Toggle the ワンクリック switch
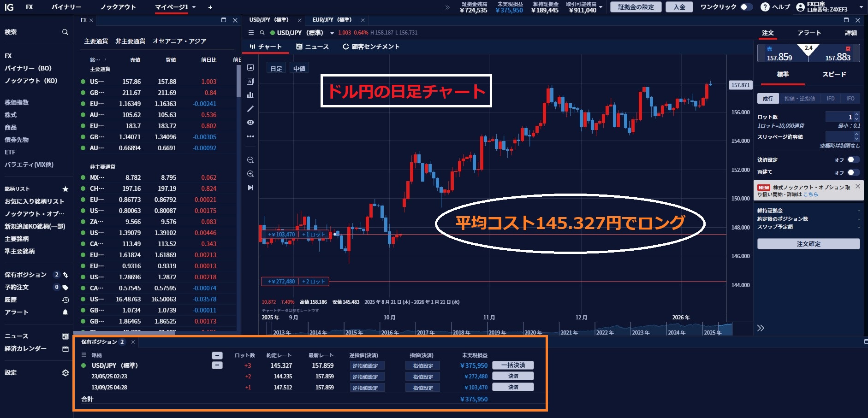The image size is (868, 418). (746, 7)
